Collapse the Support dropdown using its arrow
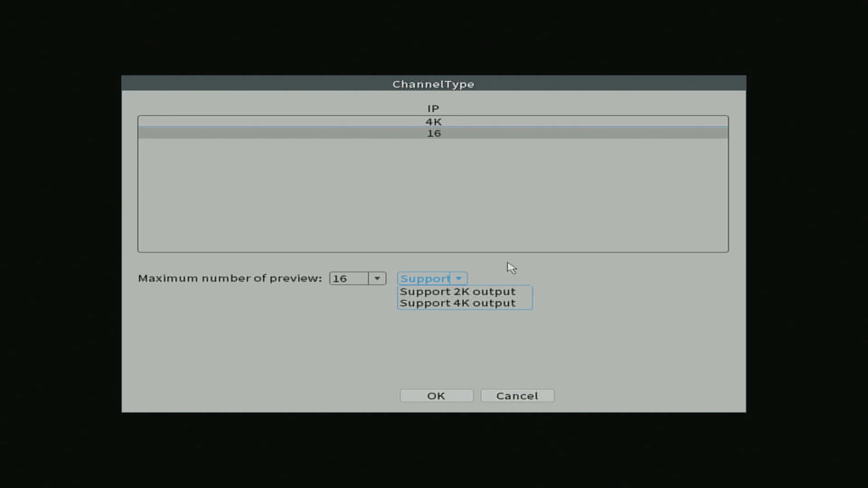 (x=458, y=278)
